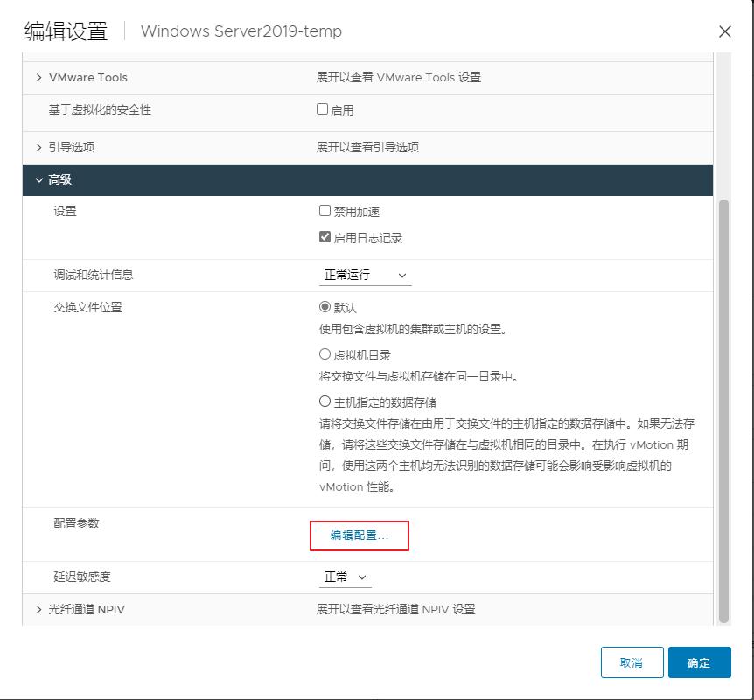Open the 延迟敏感度 正常 dropdown
Screen dimensions: 754x700
point(345,577)
